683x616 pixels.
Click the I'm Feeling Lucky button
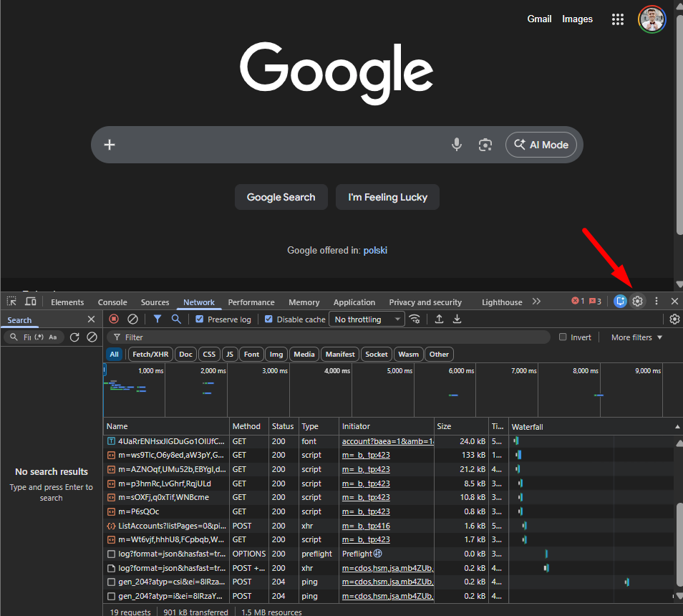(x=387, y=197)
